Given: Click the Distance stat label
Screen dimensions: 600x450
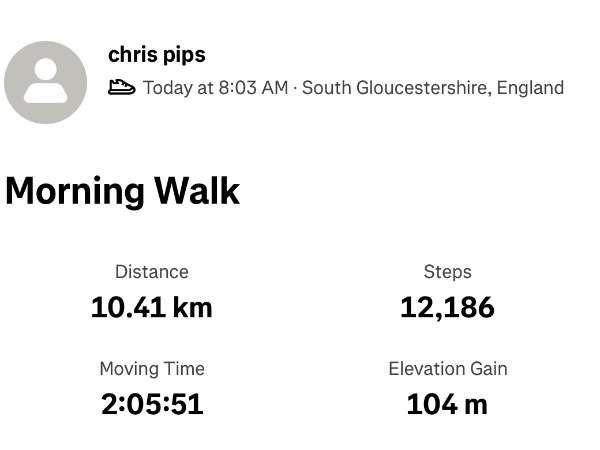Looking at the screenshot, I should click(151, 271).
